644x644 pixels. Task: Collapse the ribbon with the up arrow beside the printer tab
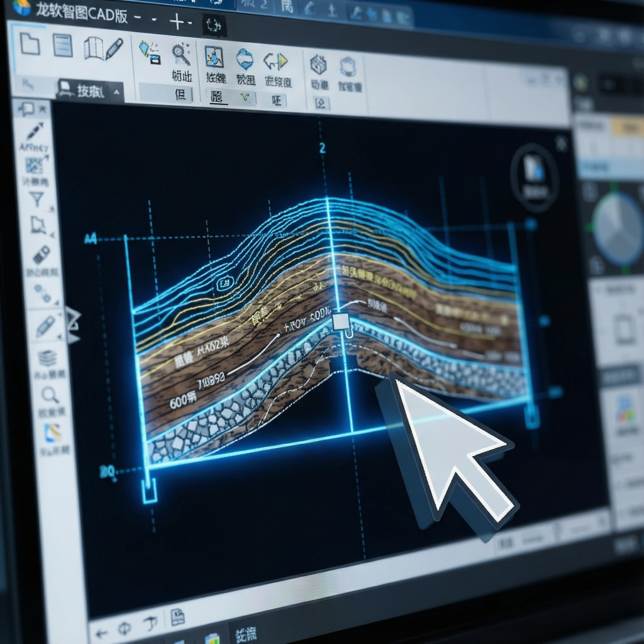tap(116, 92)
